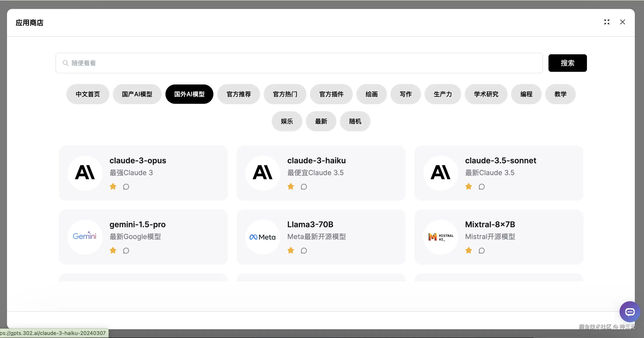
Task: Open the 编程 category filter
Action: pyautogui.click(x=526, y=94)
